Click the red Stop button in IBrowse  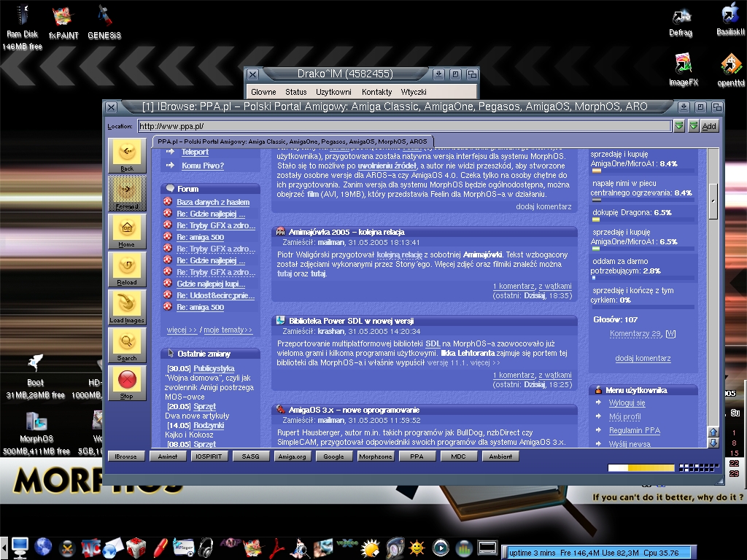127,383
